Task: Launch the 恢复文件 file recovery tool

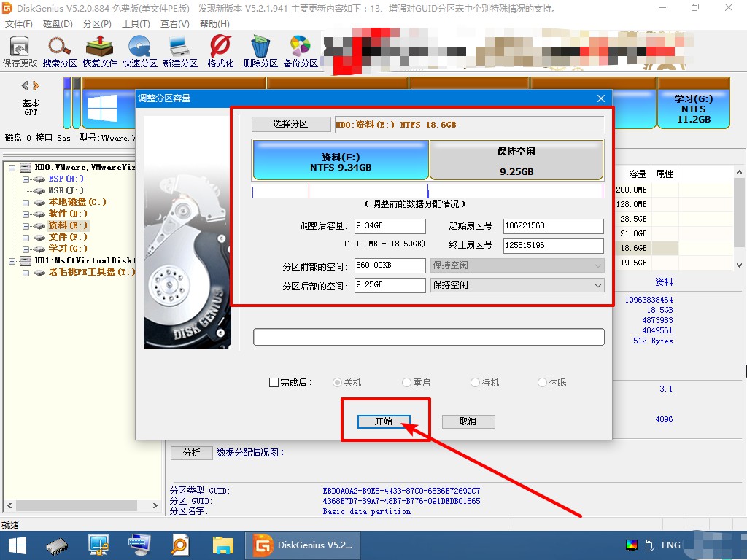Action: pyautogui.click(x=99, y=52)
